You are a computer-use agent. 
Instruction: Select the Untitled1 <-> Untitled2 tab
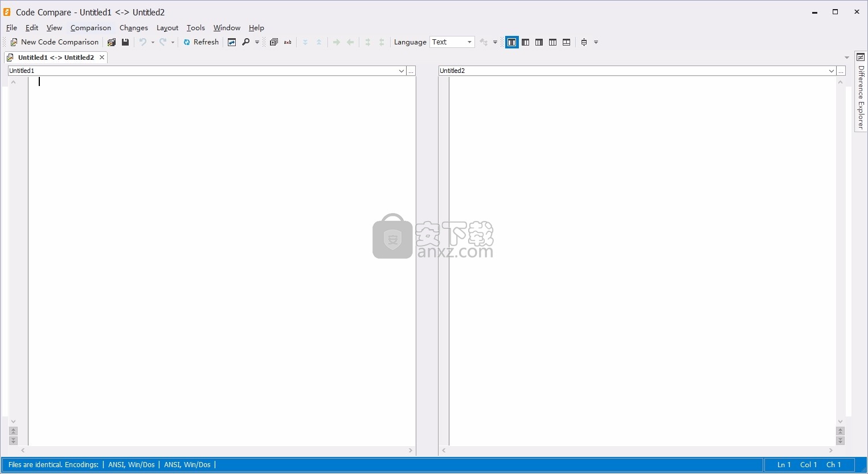coord(55,58)
